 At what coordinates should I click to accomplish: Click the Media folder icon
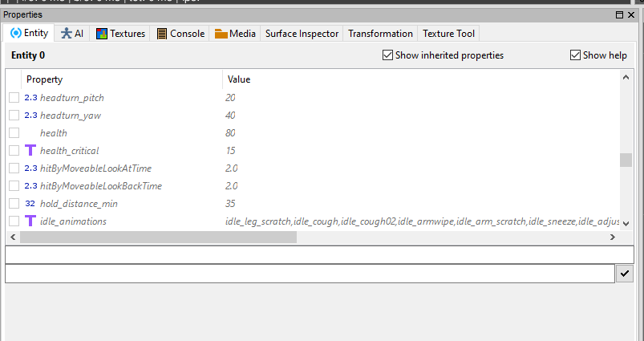pos(221,34)
